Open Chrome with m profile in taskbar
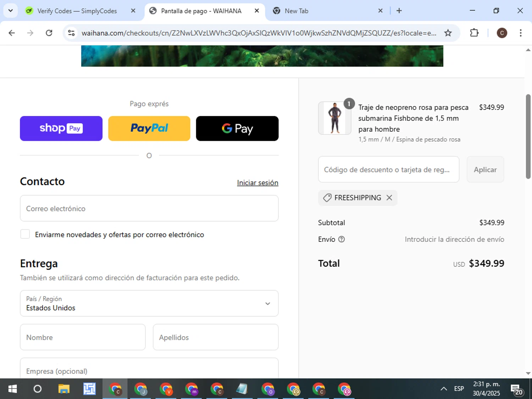 [x=192, y=389]
